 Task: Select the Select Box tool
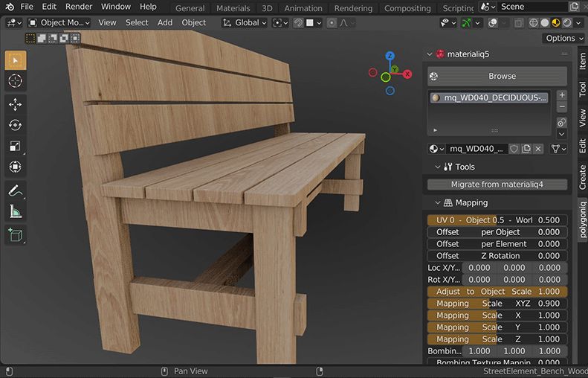[16, 60]
